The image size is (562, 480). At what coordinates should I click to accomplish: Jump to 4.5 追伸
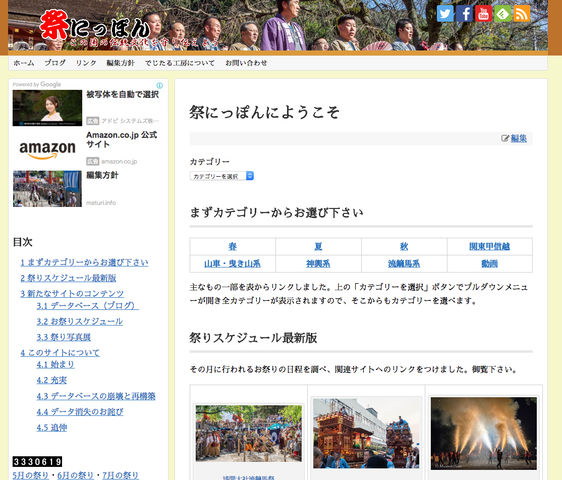coord(52,428)
